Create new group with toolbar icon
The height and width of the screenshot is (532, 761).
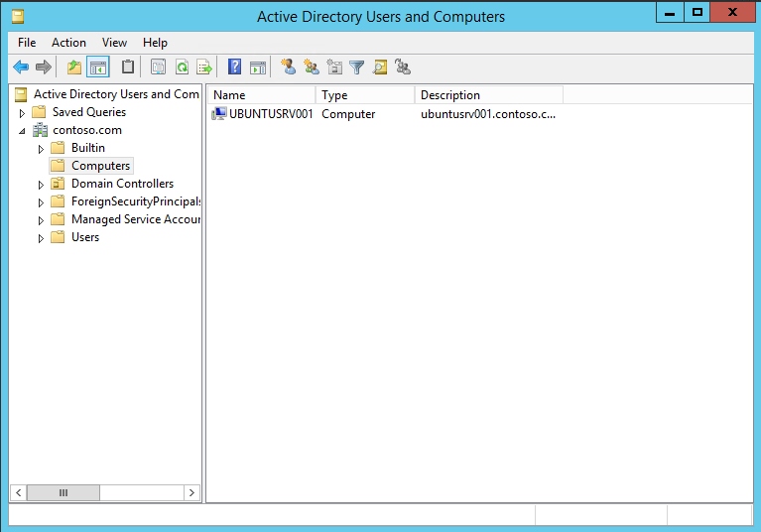[312, 66]
